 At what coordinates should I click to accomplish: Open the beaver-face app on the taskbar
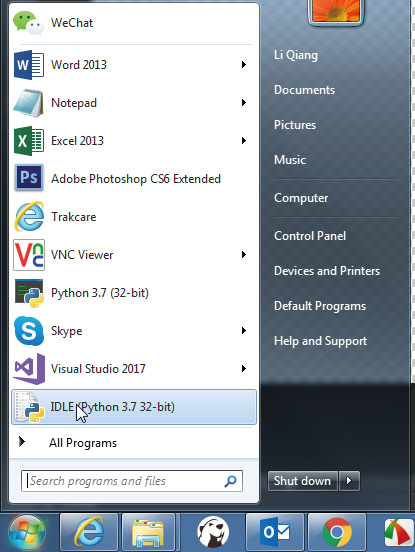(213, 532)
